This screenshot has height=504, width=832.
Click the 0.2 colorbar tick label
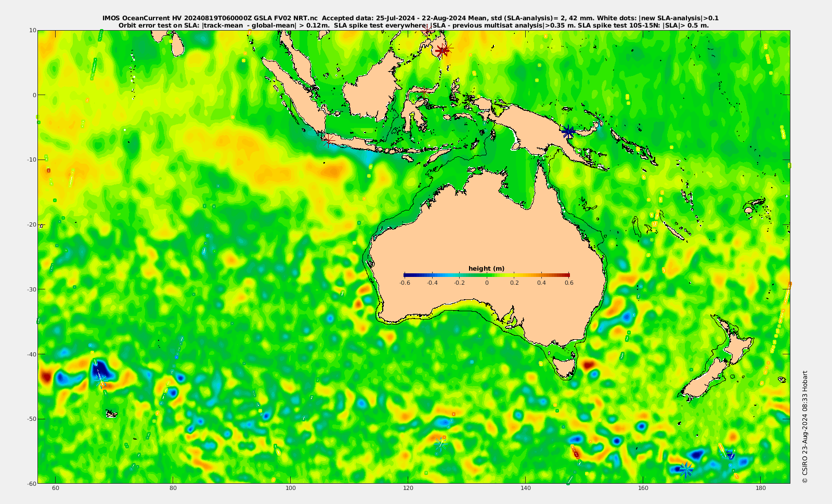pos(514,283)
